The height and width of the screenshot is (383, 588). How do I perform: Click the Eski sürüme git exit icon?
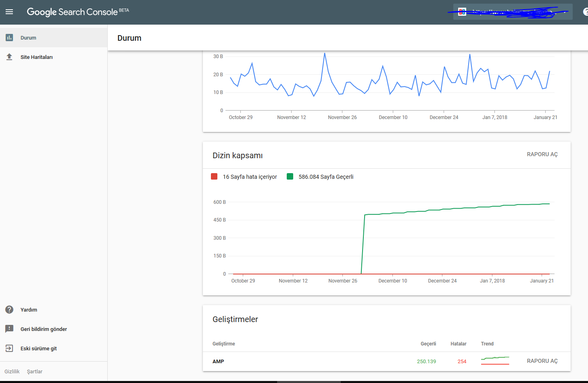click(x=9, y=348)
